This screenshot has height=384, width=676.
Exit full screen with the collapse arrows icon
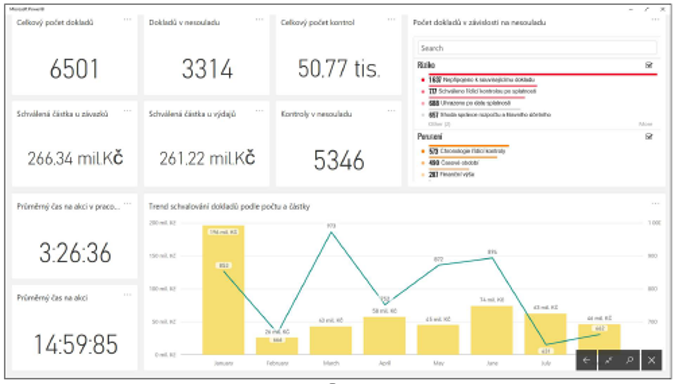(608, 360)
